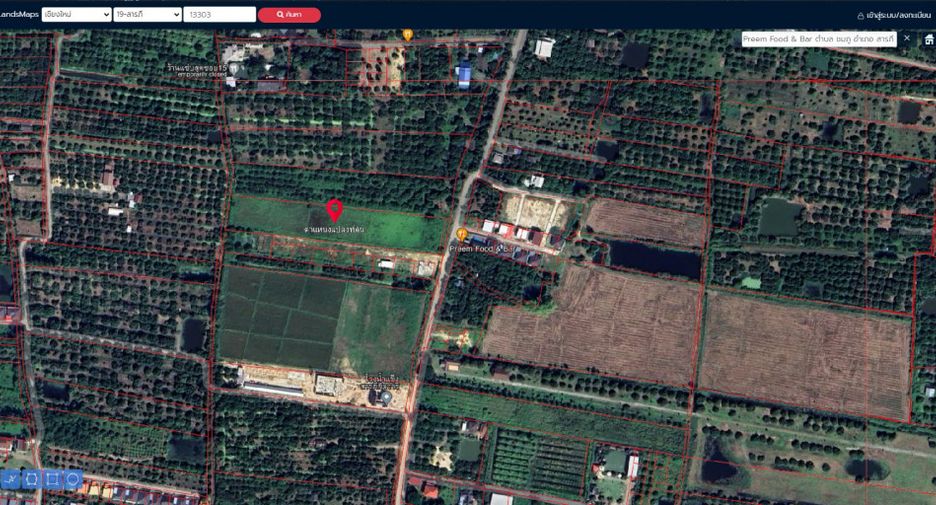Screen dimensions: 936x505
Task: Click the LandsMaps logo text
Action: pos(19,14)
